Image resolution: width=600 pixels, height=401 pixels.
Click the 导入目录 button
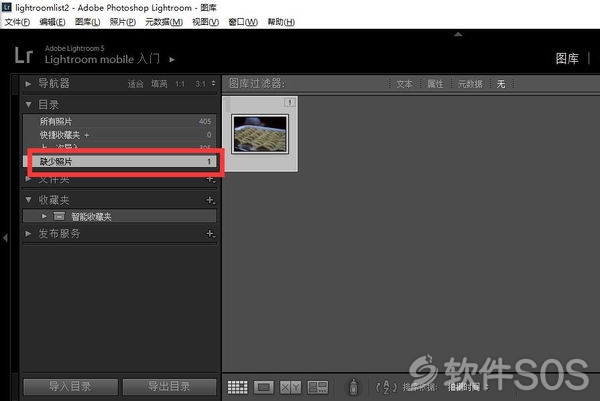(x=70, y=387)
